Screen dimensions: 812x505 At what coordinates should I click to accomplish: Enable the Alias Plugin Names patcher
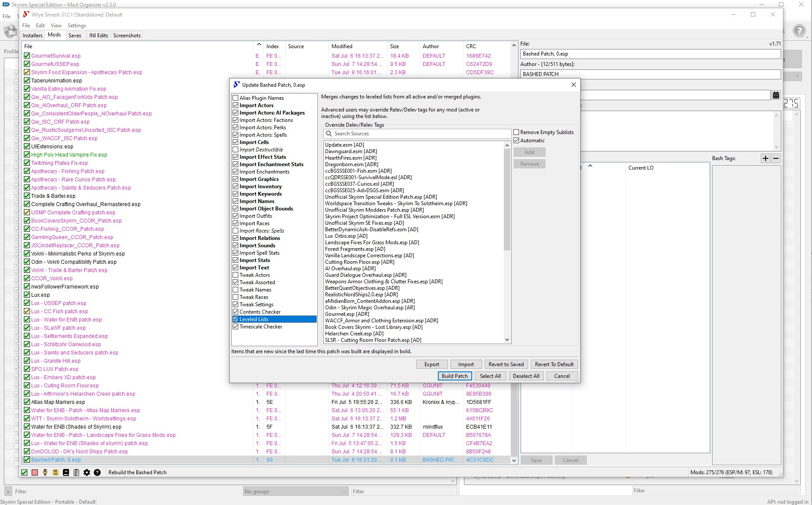point(236,98)
